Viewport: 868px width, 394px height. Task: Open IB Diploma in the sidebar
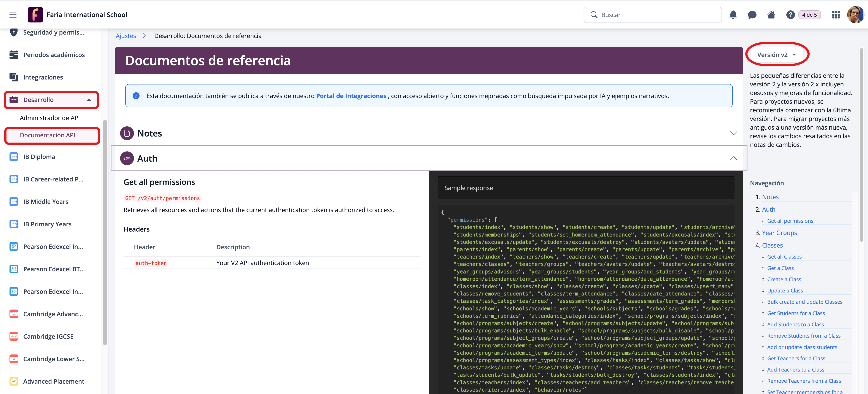click(x=39, y=157)
